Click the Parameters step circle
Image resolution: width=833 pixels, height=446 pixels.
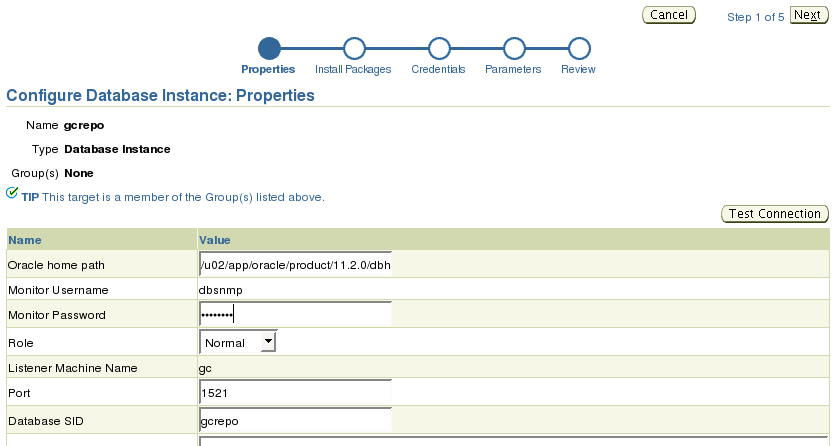(514, 48)
